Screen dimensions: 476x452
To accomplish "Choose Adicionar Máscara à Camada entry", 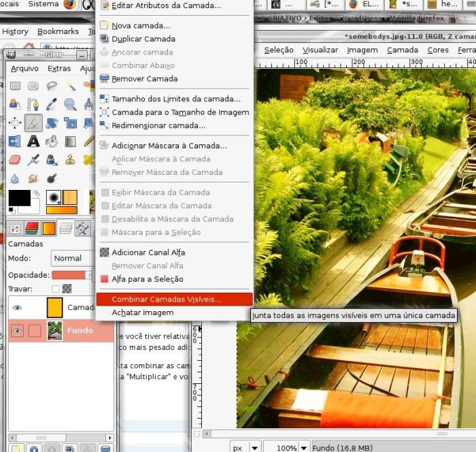I will point(175,146).
